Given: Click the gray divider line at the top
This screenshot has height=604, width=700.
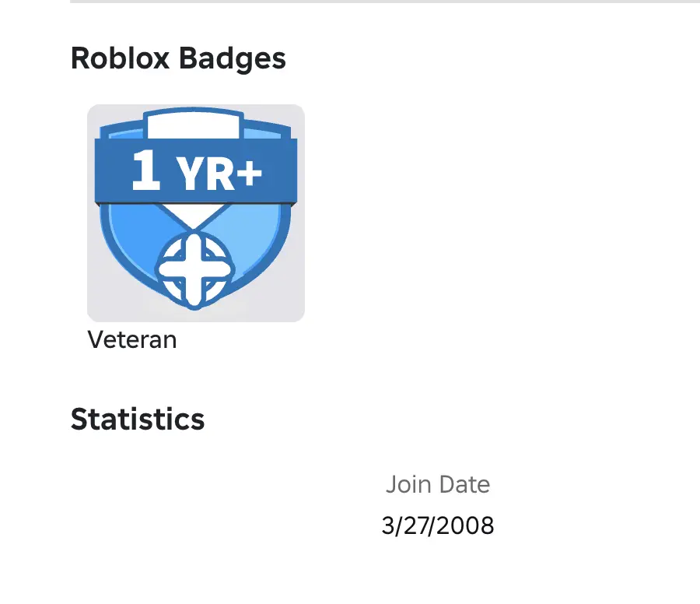Looking at the screenshot, I should click(x=385, y=2).
